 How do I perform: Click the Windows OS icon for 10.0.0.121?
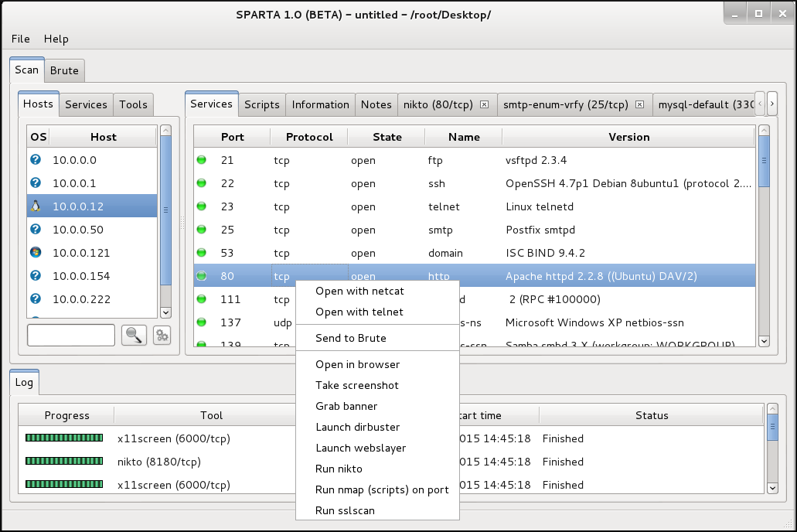[36, 253]
